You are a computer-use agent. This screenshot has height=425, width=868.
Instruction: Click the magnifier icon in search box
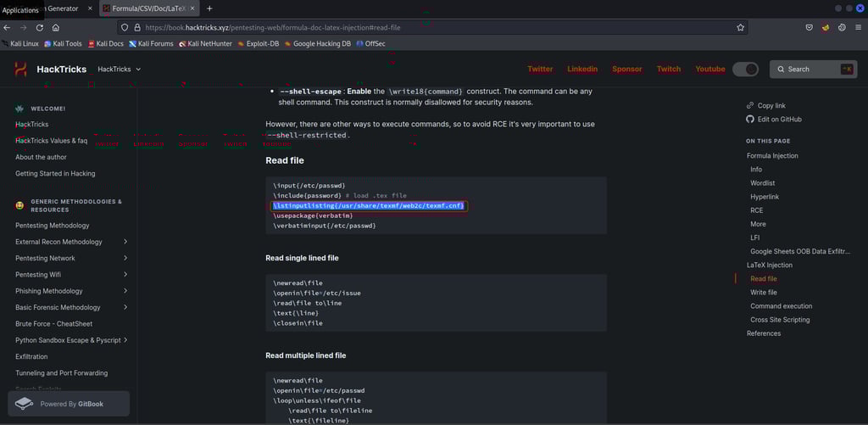coord(781,70)
